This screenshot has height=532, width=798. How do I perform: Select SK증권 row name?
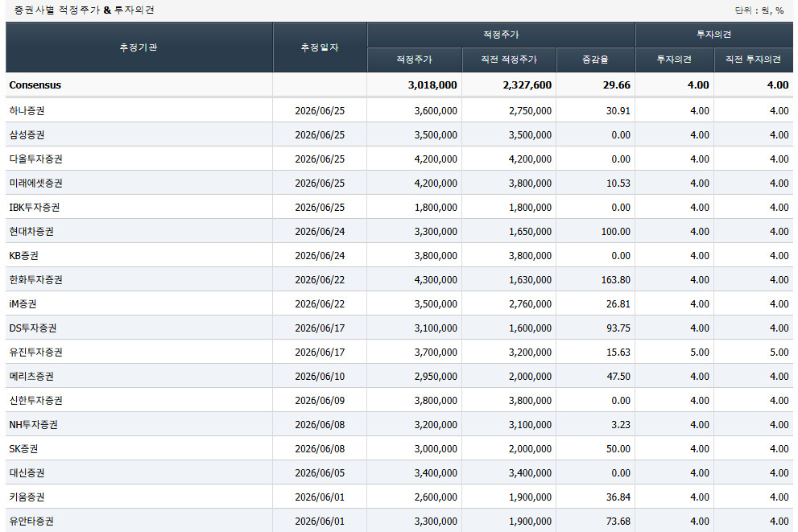pos(23,448)
